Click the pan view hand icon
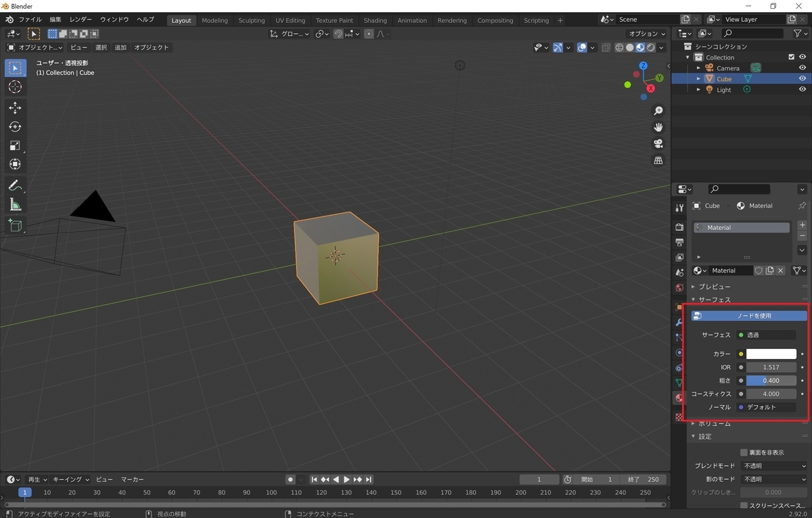Image resolution: width=812 pixels, height=518 pixels. click(658, 127)
